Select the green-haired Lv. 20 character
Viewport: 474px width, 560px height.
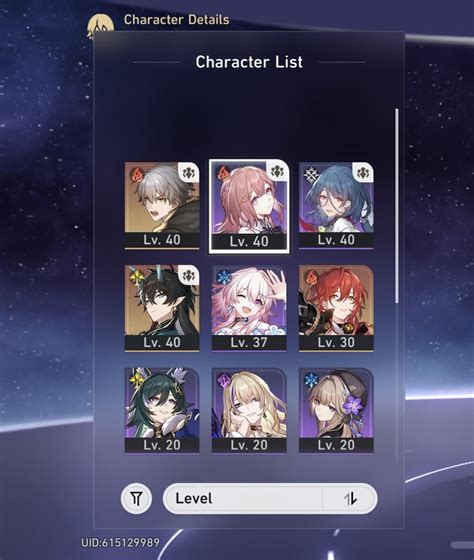(x=162, y=411)
